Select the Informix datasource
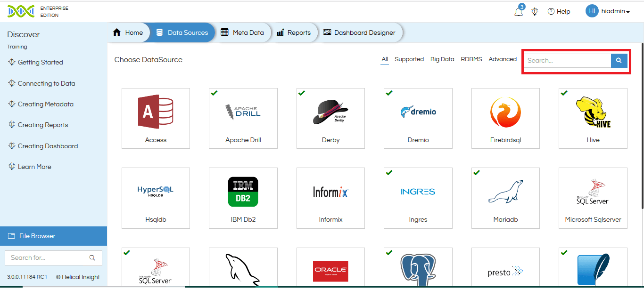This screenshot has height=289, width=644. (330, 198)
